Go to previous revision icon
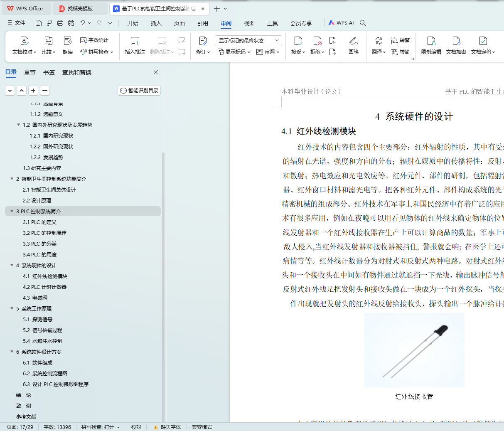 (332, 40)
